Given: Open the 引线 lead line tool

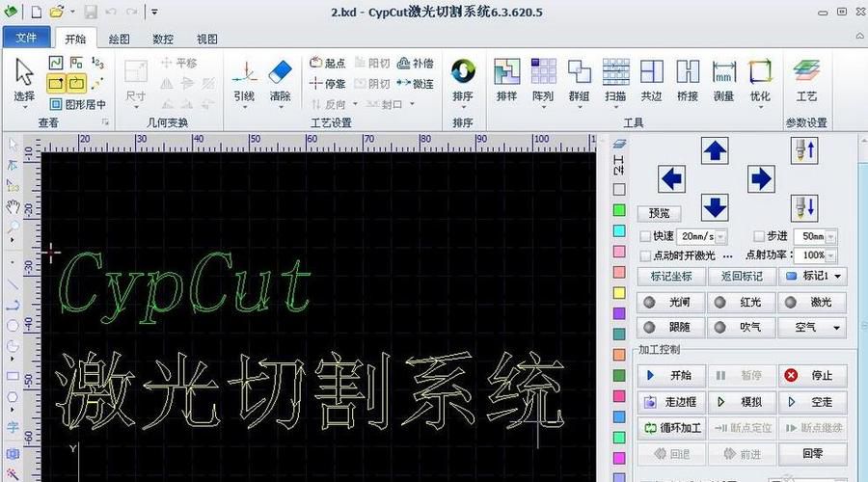Looking at the screenshot, I should (244, 82).
